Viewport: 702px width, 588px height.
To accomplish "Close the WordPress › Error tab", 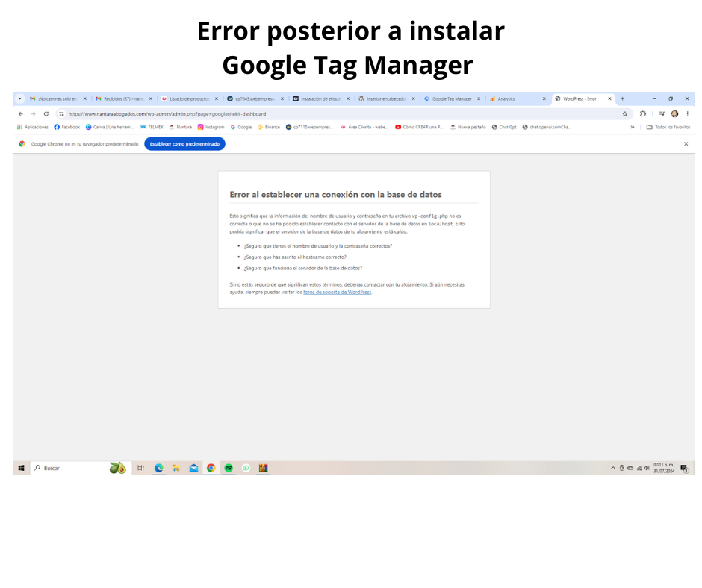I will 609,99.
